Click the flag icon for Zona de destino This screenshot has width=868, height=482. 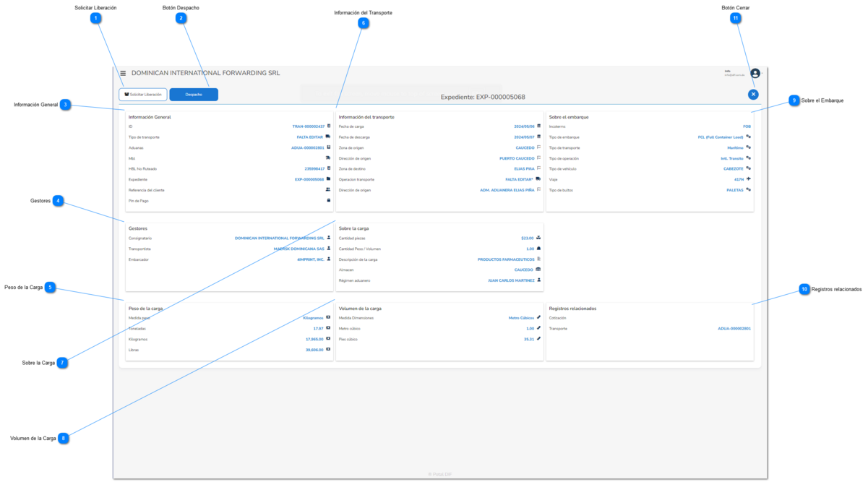pos(538,168)
